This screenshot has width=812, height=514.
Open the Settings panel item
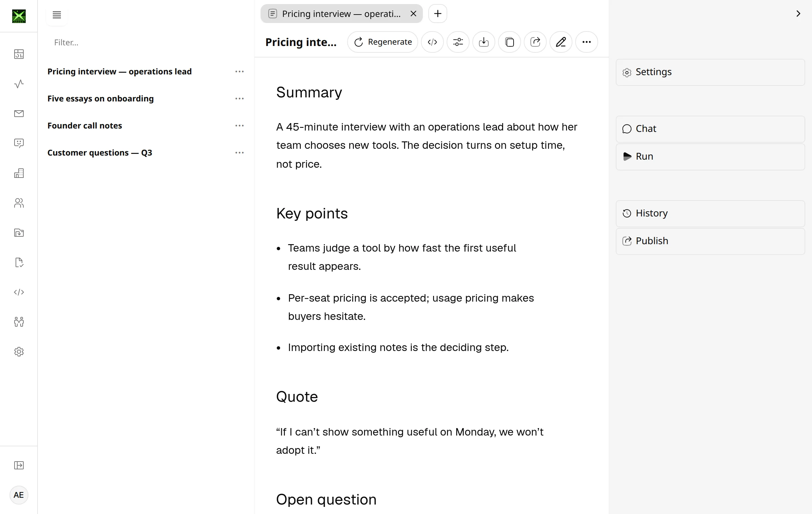click(x=710, y=72)
